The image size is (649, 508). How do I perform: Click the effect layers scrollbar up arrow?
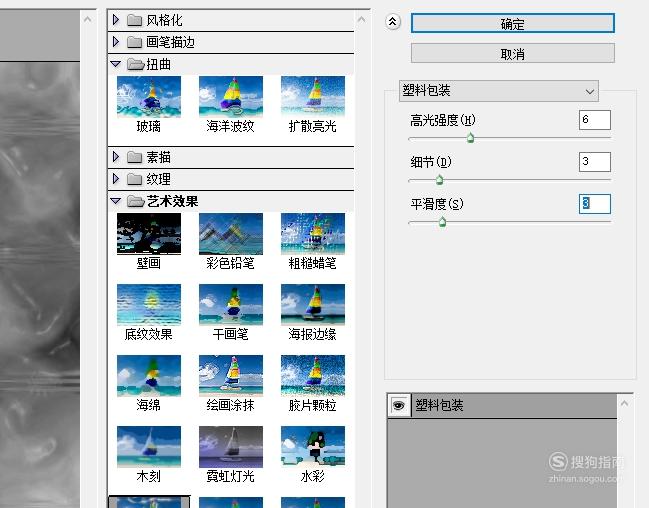coord(625,403)
